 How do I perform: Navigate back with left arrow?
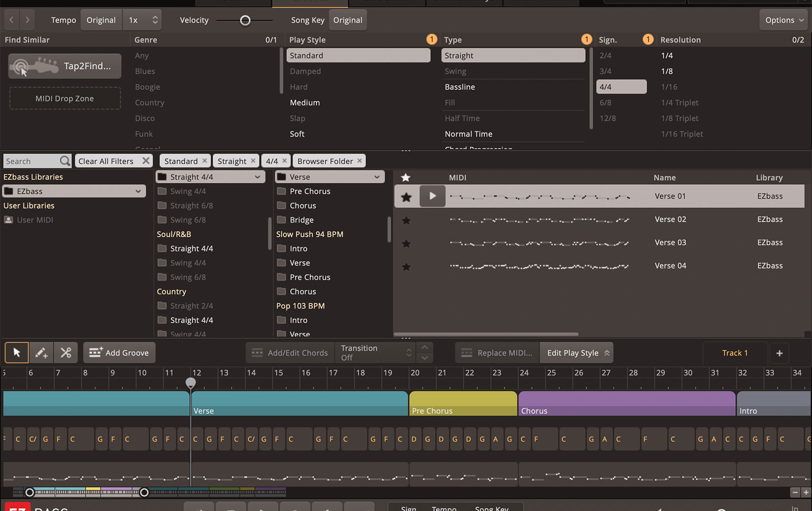pos(11,20)
